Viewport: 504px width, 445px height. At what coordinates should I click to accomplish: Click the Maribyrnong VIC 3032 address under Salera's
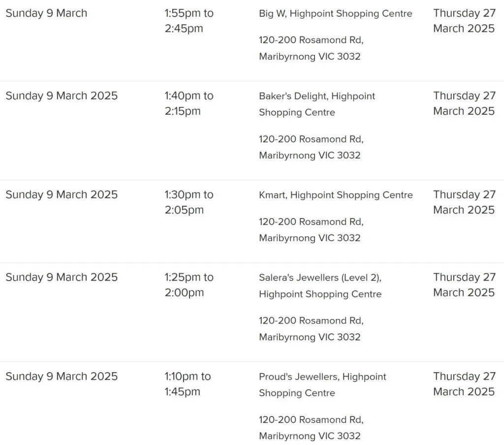click(x=310, y=337)
